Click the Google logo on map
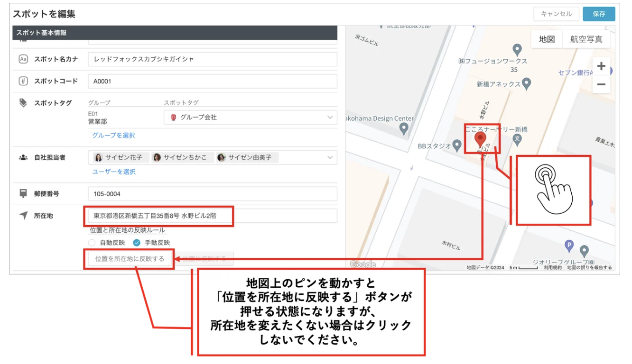Image resolution: width=632 pixels, height=364 pixels. click(x=362, y=264)
